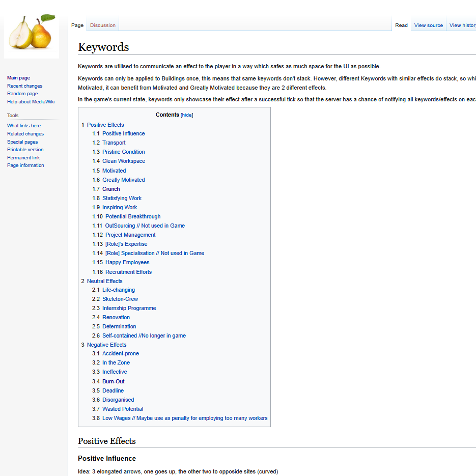
Task: Jump to Burn-Out entry
Action: pos(113,381)
